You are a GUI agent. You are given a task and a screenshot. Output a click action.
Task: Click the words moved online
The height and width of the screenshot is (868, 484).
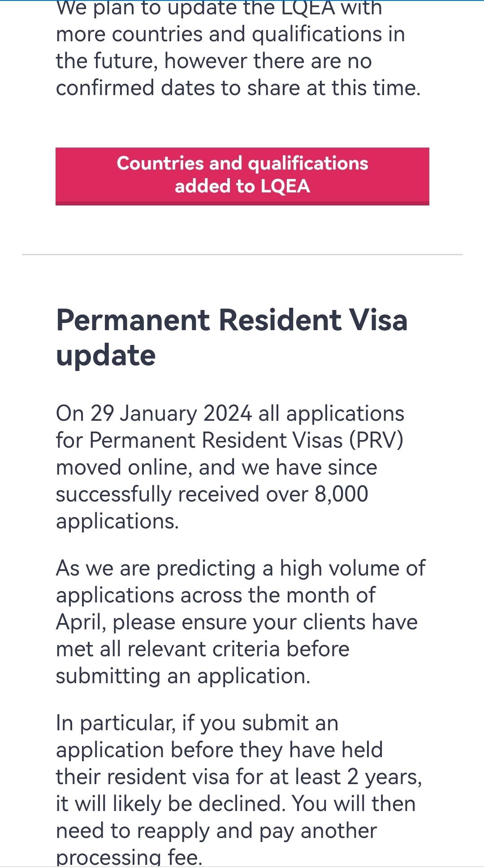click(x=124, y=467)
